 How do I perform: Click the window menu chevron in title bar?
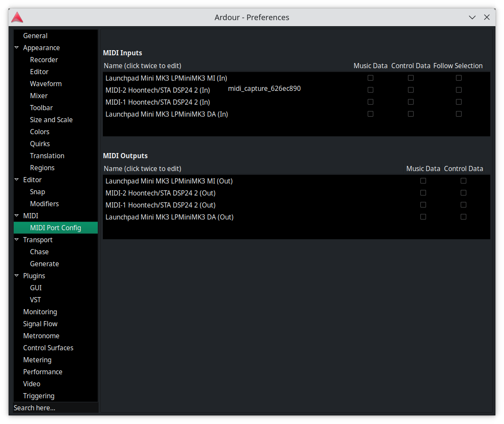point(472,18)
